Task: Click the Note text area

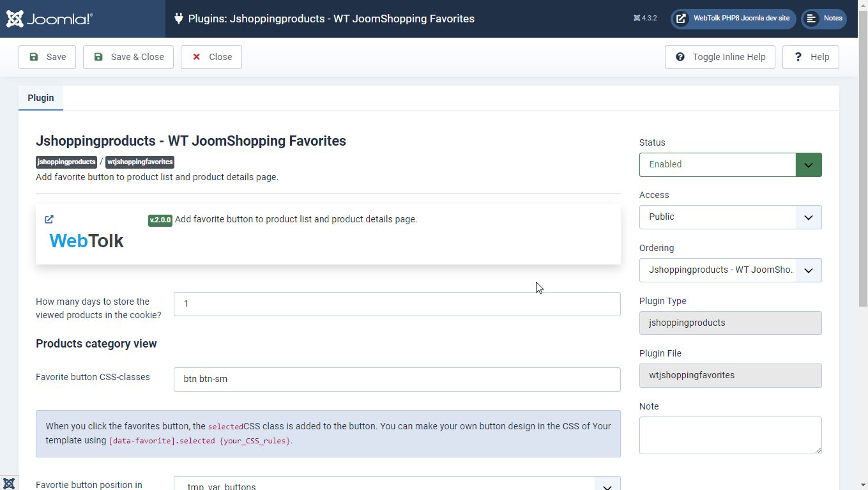Action: (x=730, y=435)
